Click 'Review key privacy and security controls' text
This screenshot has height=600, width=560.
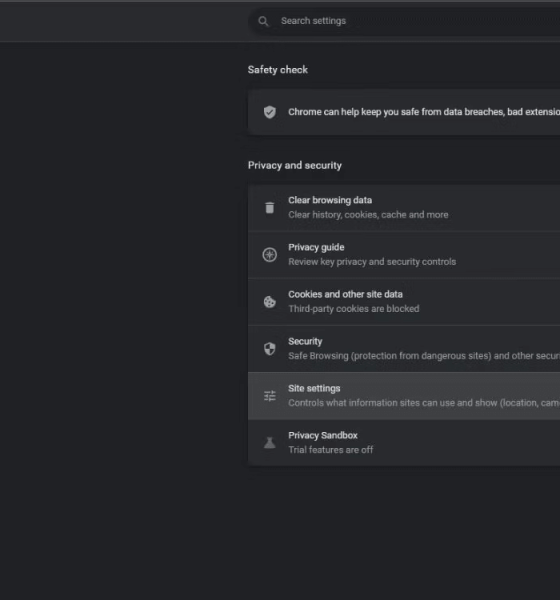[x=372, y=262]
